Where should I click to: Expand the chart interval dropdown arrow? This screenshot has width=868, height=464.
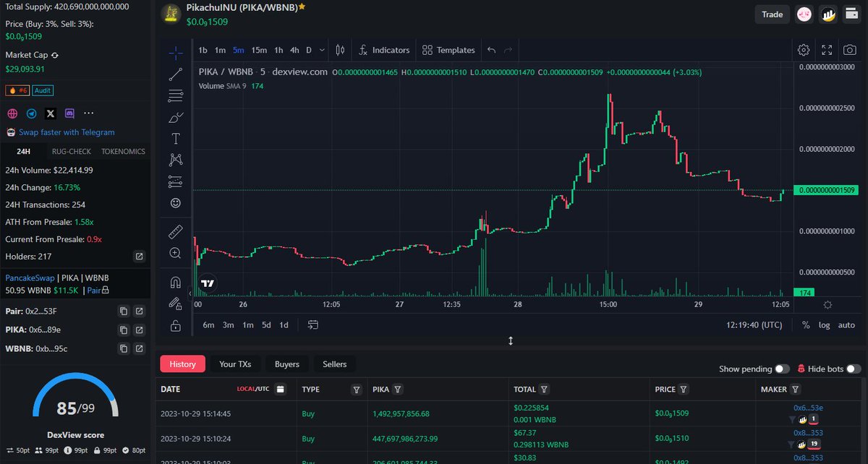tap(321, 50)
